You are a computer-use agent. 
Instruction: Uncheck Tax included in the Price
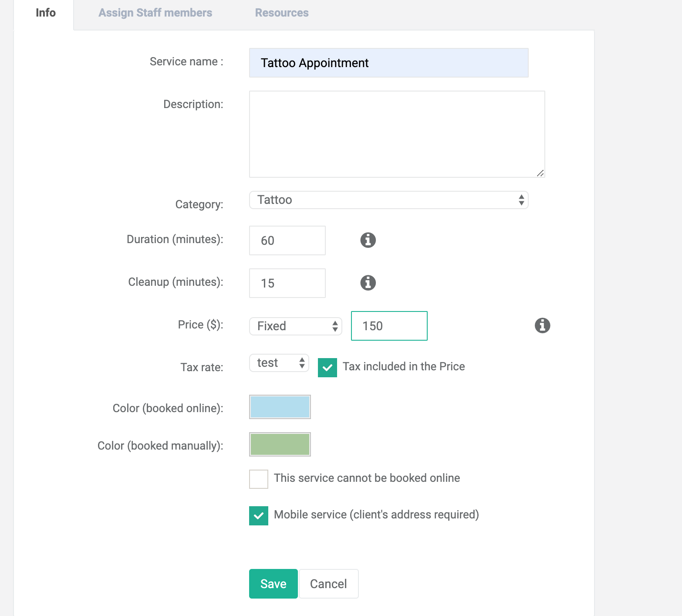(x=327, y=368)
